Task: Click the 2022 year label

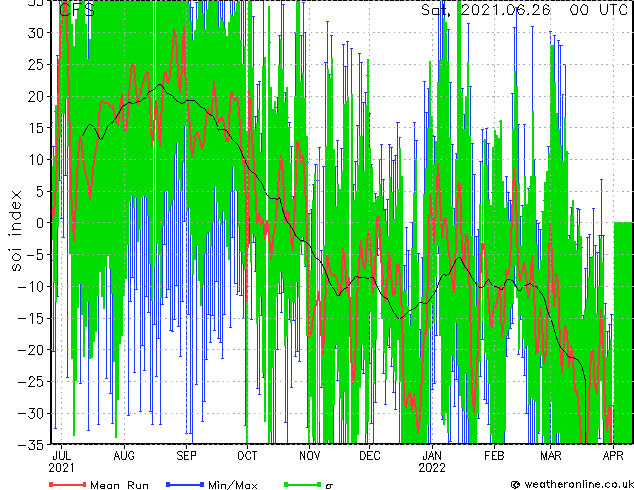Action: 432,468
